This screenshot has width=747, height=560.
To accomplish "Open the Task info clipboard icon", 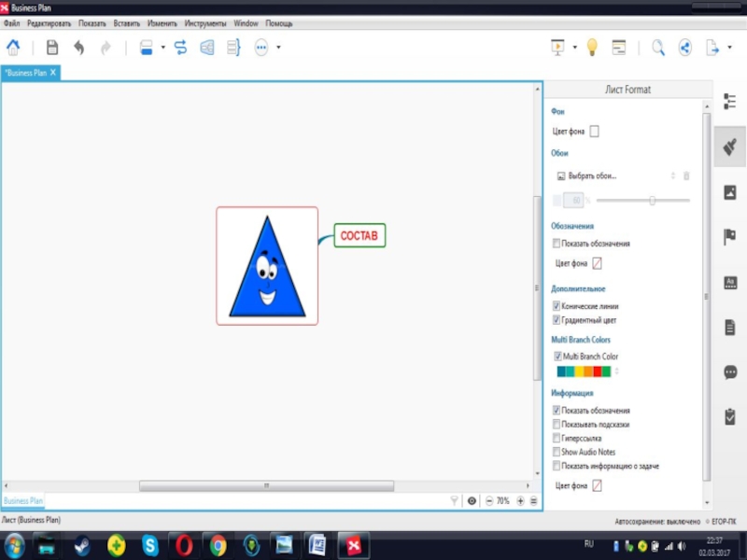I will (730, 416).
